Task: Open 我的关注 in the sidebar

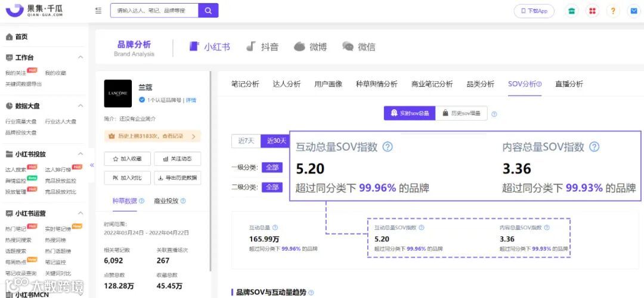Action: click(16, 73)
